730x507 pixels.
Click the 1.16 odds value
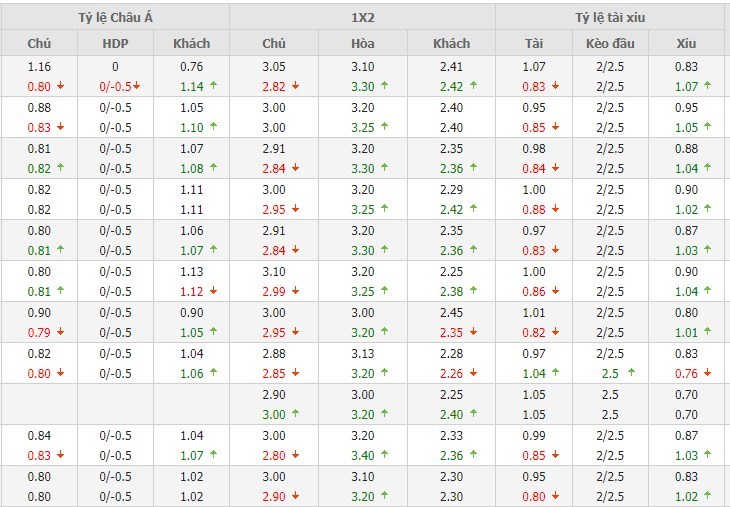39,66
